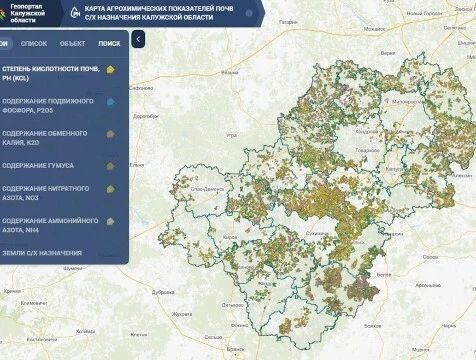The image size is (476, 360).
Task: Open the first partially hidden Слои tab
Action: pyautogui.click(x=5, y=44)
